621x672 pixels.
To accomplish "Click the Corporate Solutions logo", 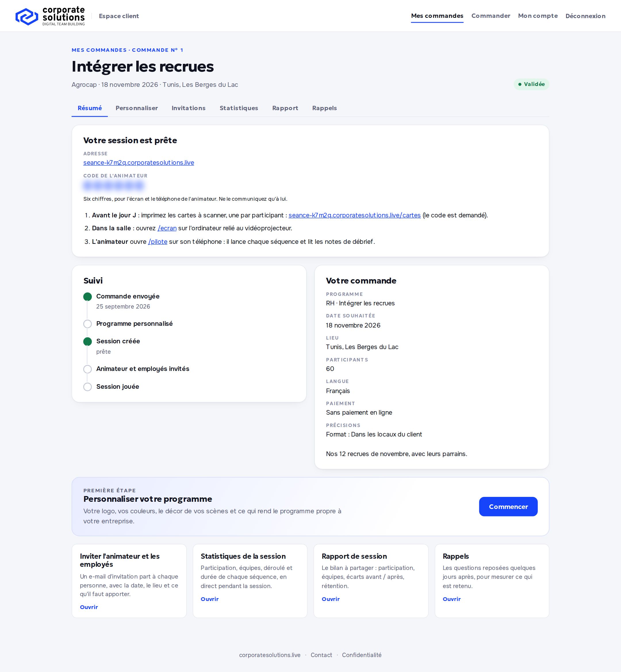I will (x=50, y=16).
